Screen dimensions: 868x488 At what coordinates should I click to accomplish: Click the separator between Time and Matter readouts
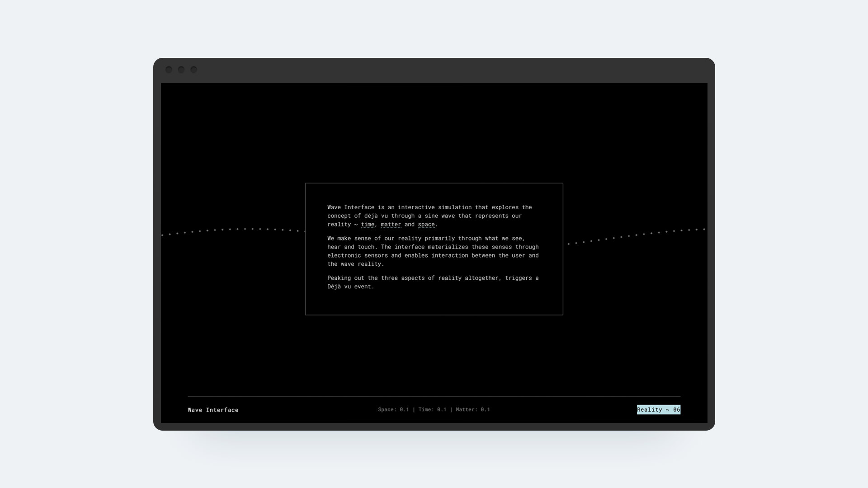pyautogui.click(x=451, y=409)
